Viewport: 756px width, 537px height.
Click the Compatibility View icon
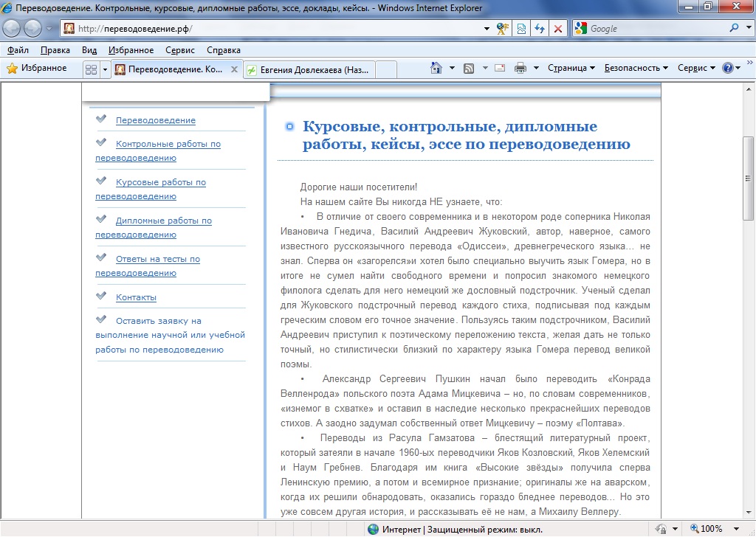tap(521, 29)
